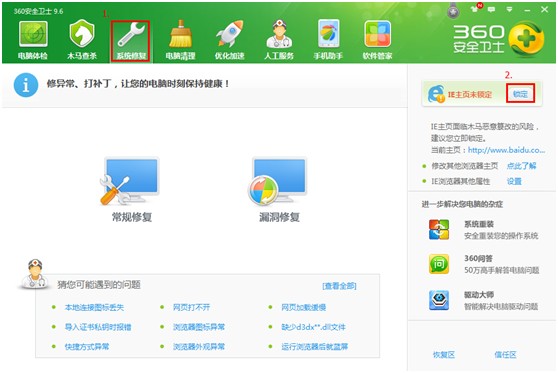Click 锁定 button for IE homepage
The width and height of the screenshot is (558, 373).
[520, 94]
